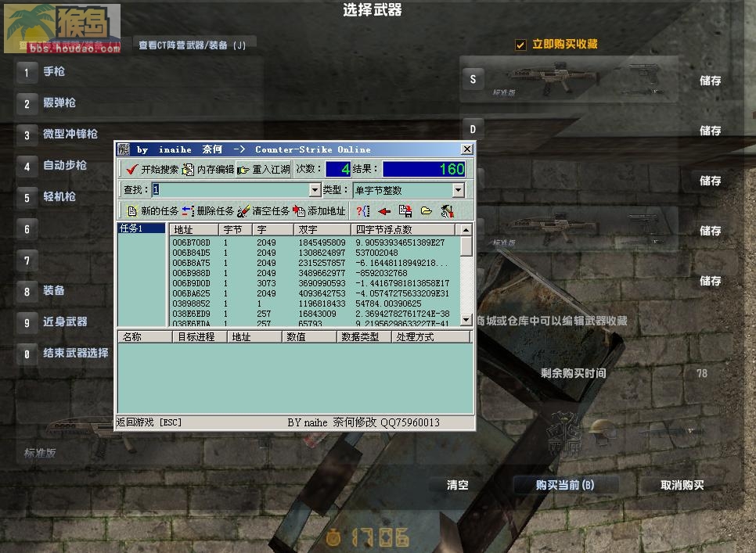Click the 重入江湖 button
Viewport: 756px width, 553px height.
[264, 170]
